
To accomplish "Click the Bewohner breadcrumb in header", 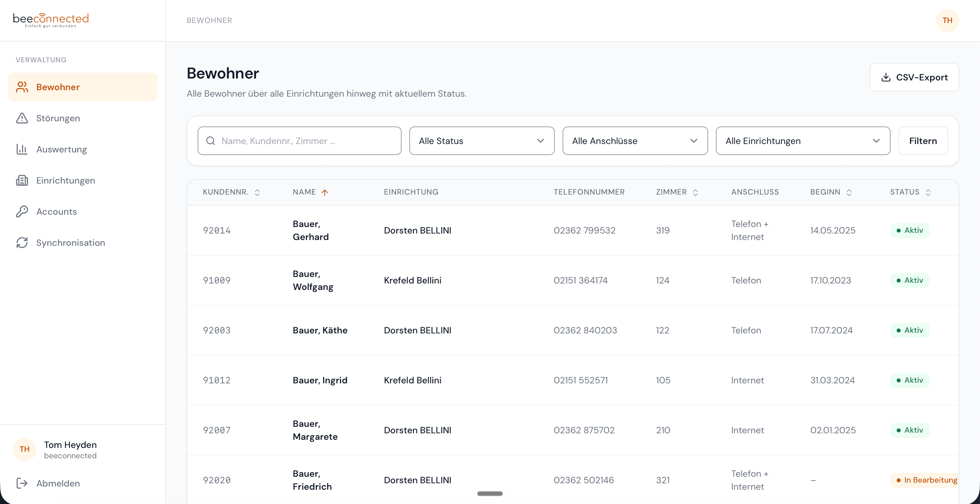I will 209,20.
